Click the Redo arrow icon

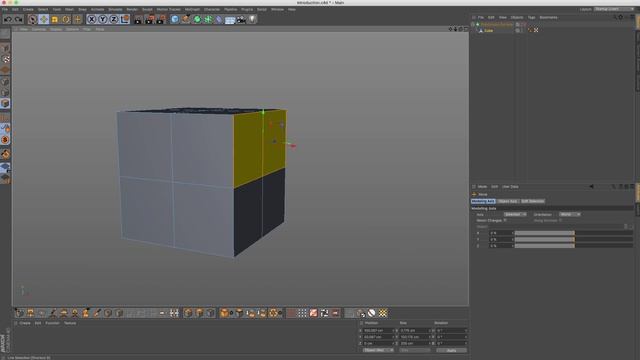pyautogui.click(x=18, y=19)
